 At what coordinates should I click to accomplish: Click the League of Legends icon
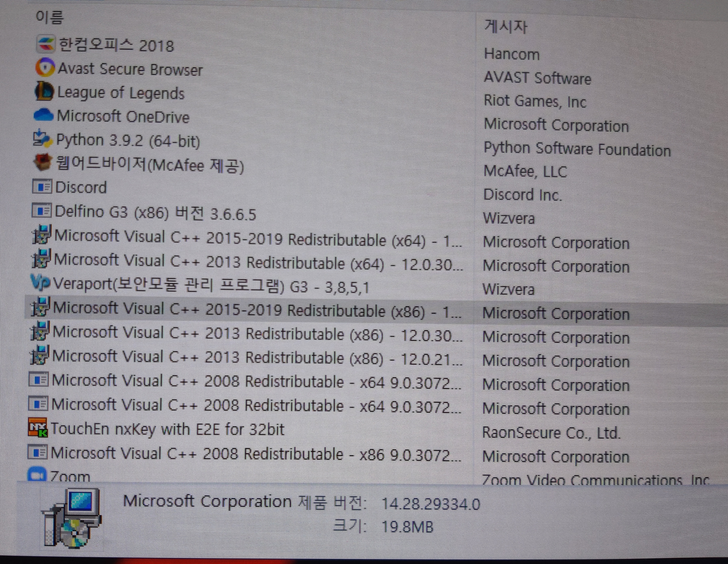coord(44,91)
